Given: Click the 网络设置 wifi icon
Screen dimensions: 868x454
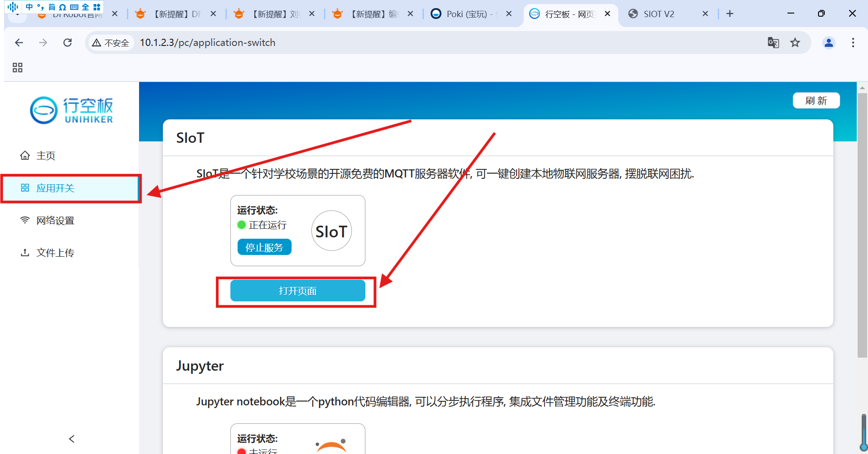Looking at the screenshot, I should coord(25,220).
